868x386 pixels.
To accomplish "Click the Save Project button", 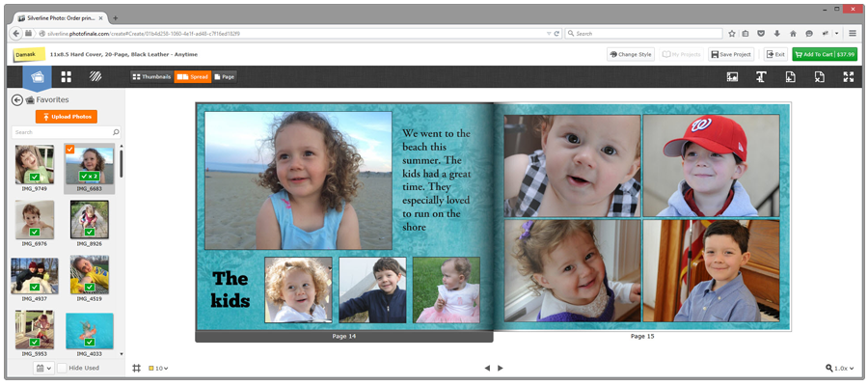I will tap(731, 54).
